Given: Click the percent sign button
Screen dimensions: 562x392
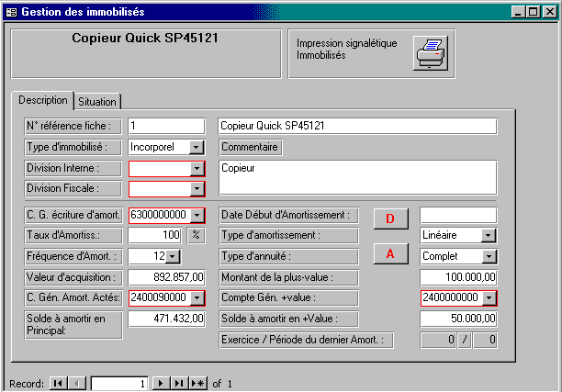Looking at the screenshot, I should click(196, 235).
